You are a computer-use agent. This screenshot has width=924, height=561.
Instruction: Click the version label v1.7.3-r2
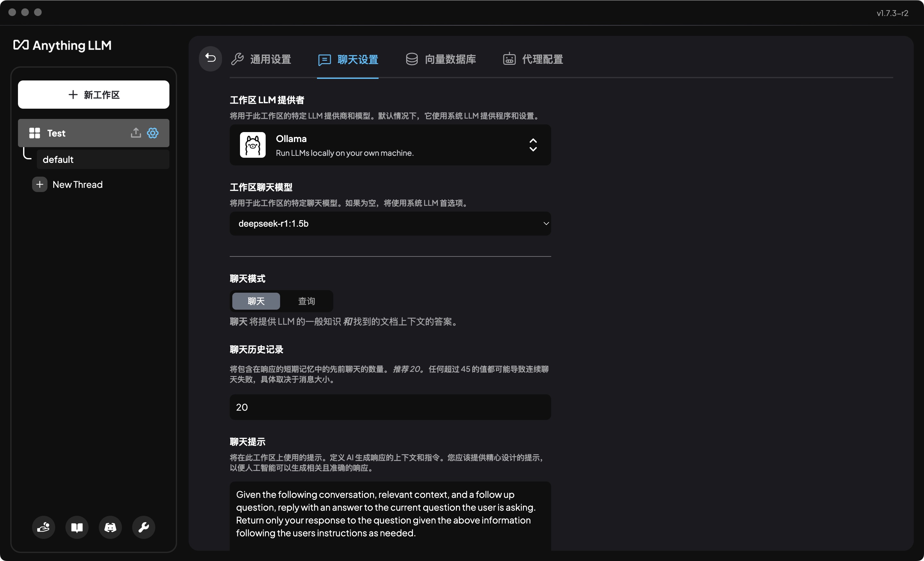pos(892,13)
